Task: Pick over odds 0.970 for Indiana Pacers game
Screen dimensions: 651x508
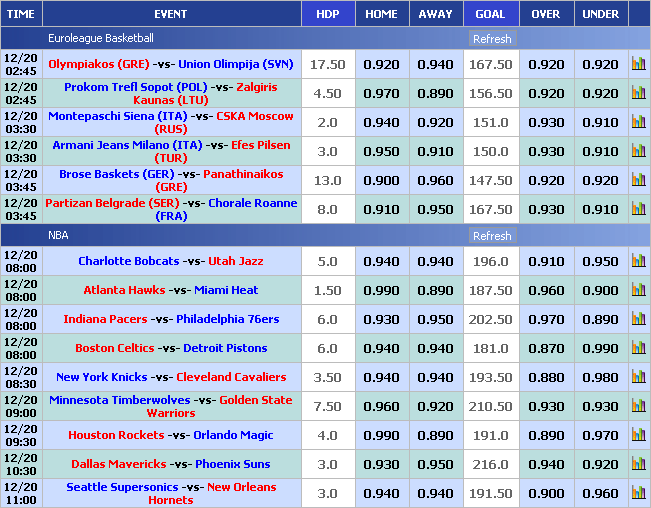Action: tap(545, 319)
